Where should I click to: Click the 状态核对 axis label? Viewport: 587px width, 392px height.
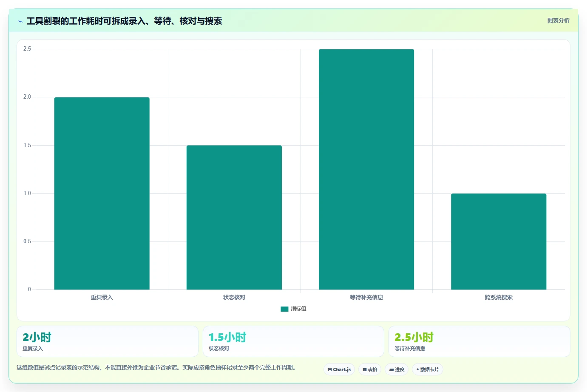click(x=234, y=297)
